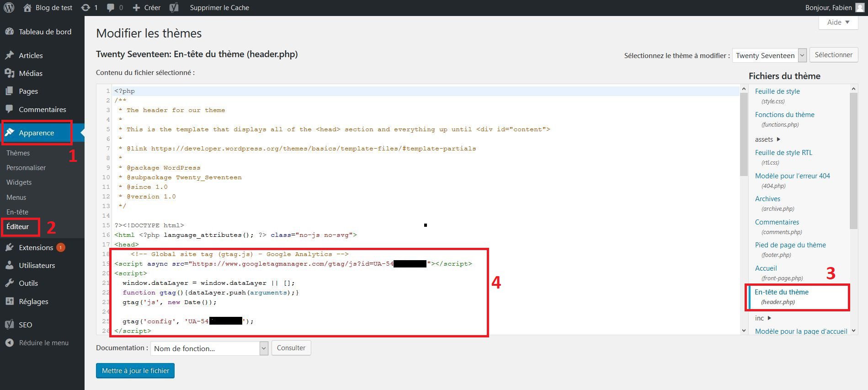Expand the assets folder

tap(768, 139)
